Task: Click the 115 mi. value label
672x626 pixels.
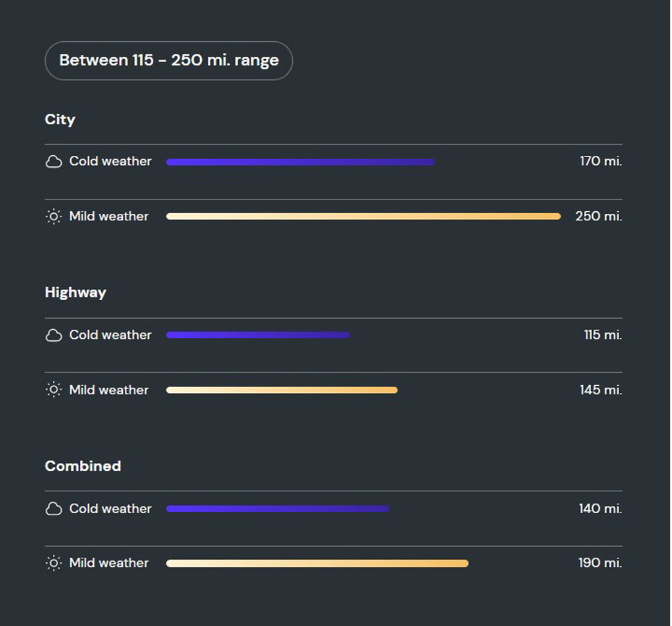Action: pyautogui.click(x=602, y=335)
